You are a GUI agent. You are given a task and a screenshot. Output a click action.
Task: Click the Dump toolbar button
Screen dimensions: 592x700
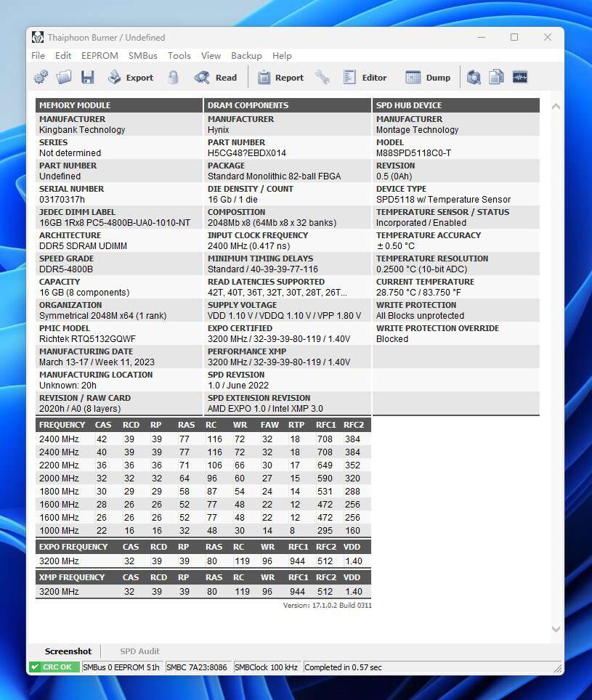point(429,78)
